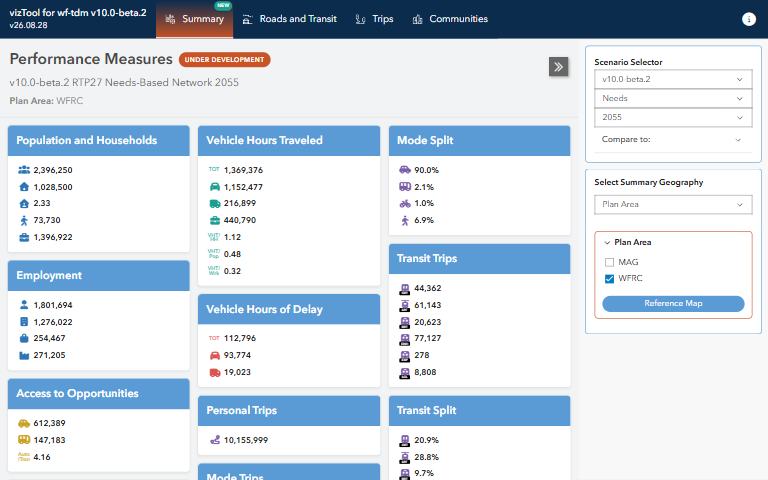Open the Plan Area summary geography dropdown
This screenshot has height=480, width=768.
(673, 204)
